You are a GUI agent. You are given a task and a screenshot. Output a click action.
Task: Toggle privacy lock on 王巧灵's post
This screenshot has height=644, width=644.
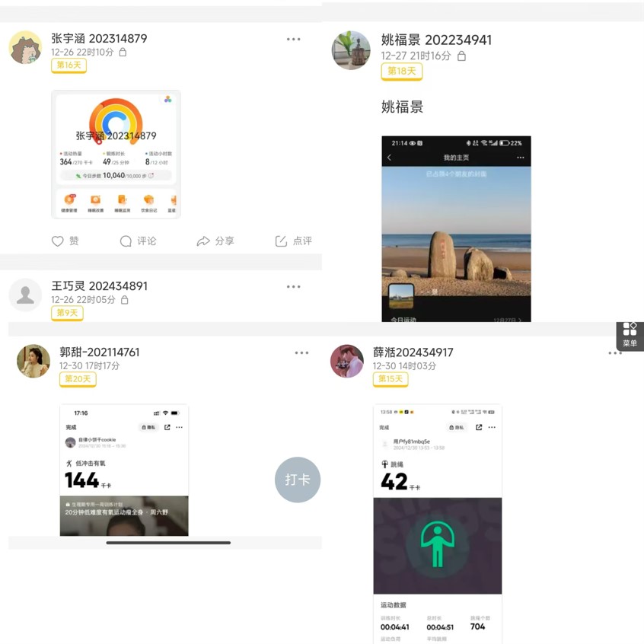point(125,300)
